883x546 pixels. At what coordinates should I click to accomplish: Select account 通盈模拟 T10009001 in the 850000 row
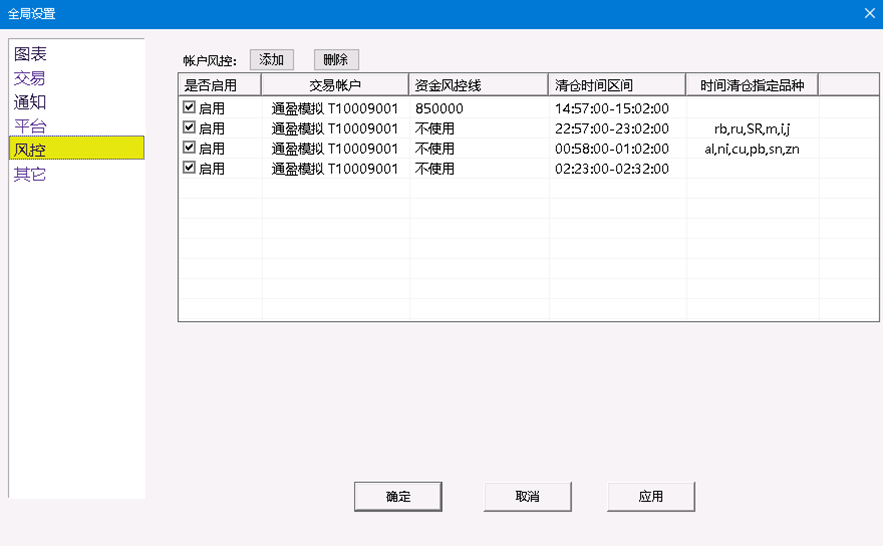click(335, 109)
